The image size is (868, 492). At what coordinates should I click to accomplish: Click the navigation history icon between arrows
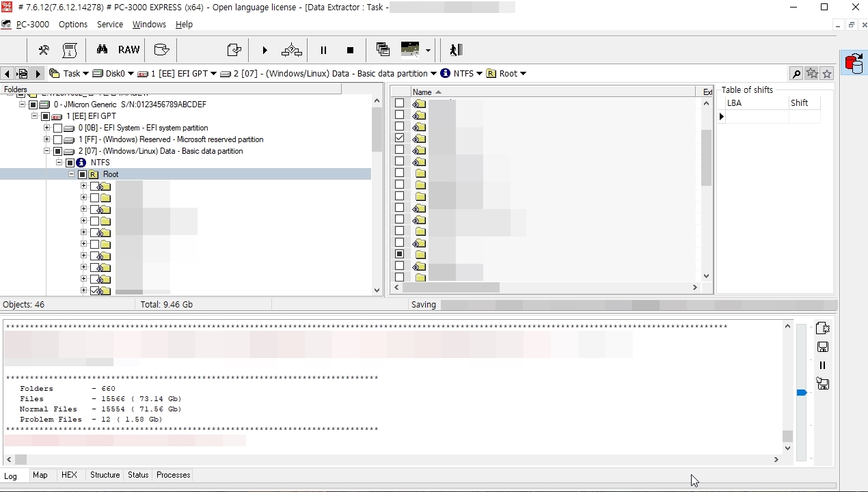pyautogui.click(x=22, y=74)
